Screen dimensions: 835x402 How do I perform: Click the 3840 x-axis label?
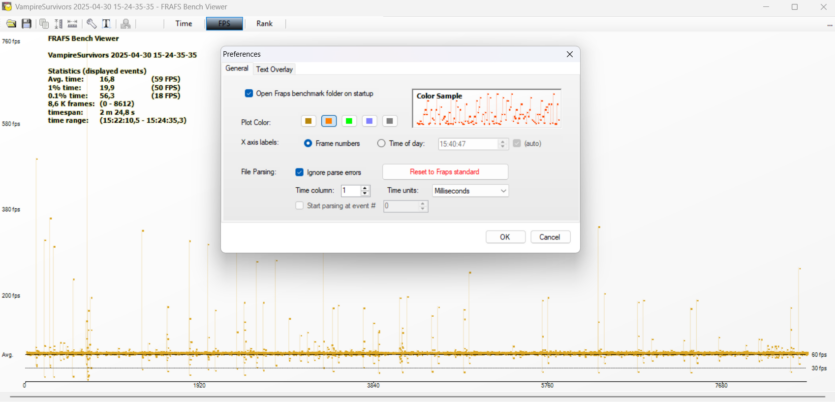point(373,385)
